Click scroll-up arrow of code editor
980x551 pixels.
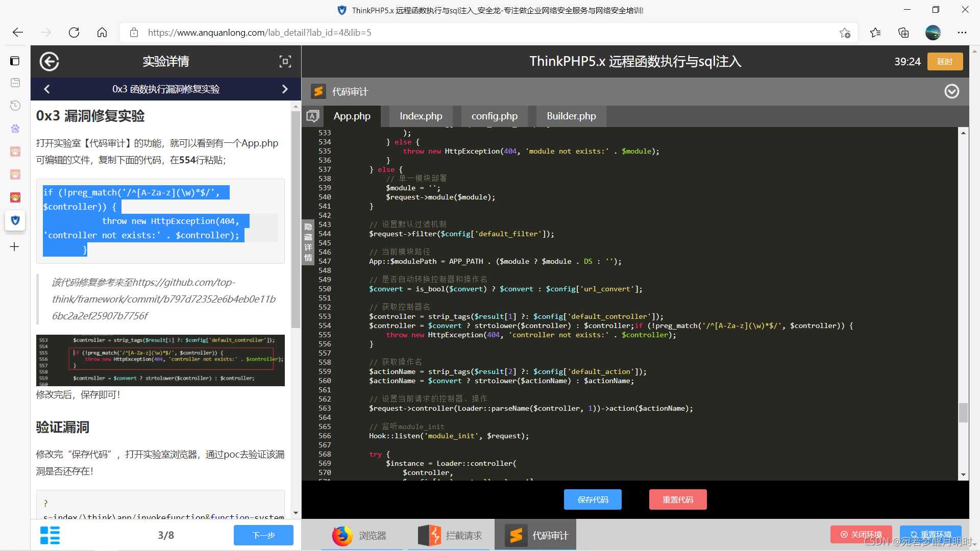click(x=963, y=133)
